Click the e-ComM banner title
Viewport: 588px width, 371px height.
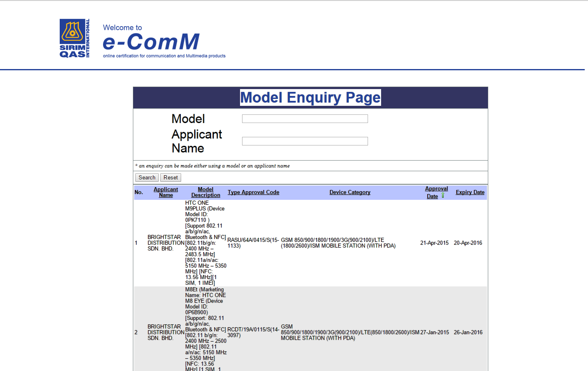[x=151, y=42]
